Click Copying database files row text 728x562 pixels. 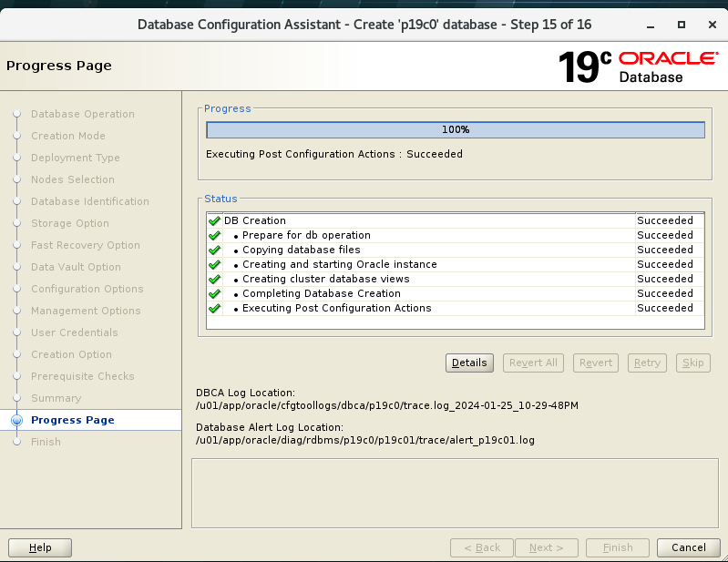302,250
